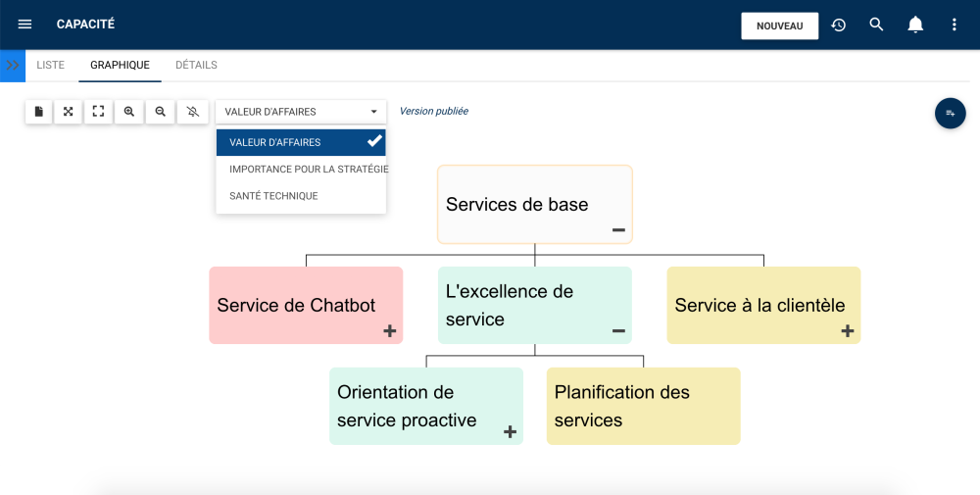This screenshot has width=980, height=495.
Task: Toggle the crossed-out pin toolbar button
Action: (192, 112)
